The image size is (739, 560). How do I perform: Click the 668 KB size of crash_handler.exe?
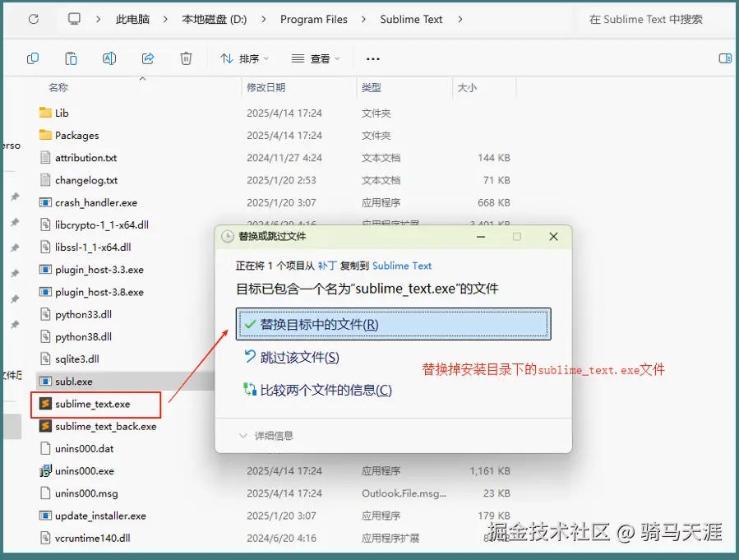[494, 202]
